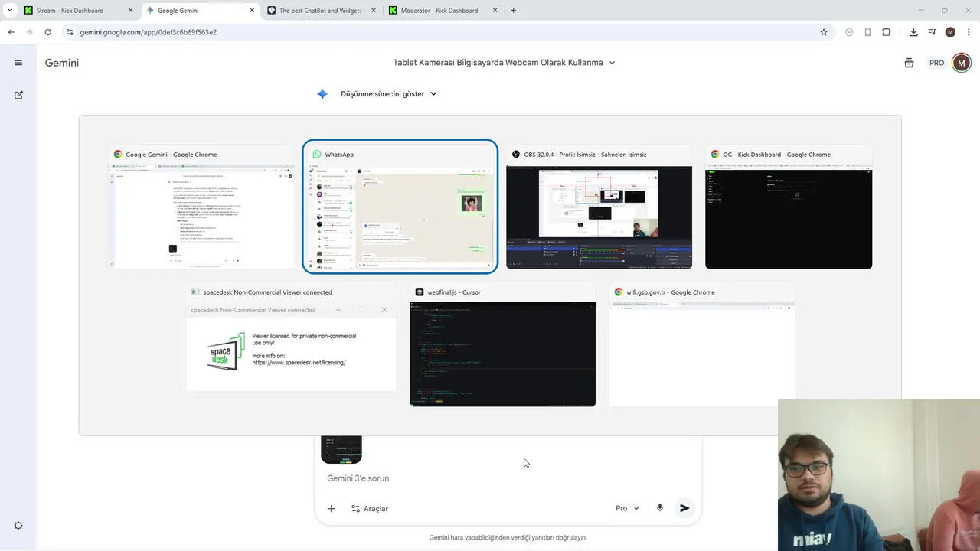980x551 pixels.
Task: Open Gemini settings gear in the sidebar
Action: click(18, 526)
